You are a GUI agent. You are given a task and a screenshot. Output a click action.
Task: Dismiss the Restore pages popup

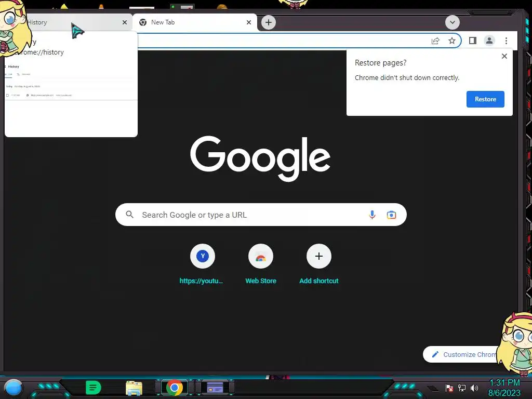tap(504, 56)
